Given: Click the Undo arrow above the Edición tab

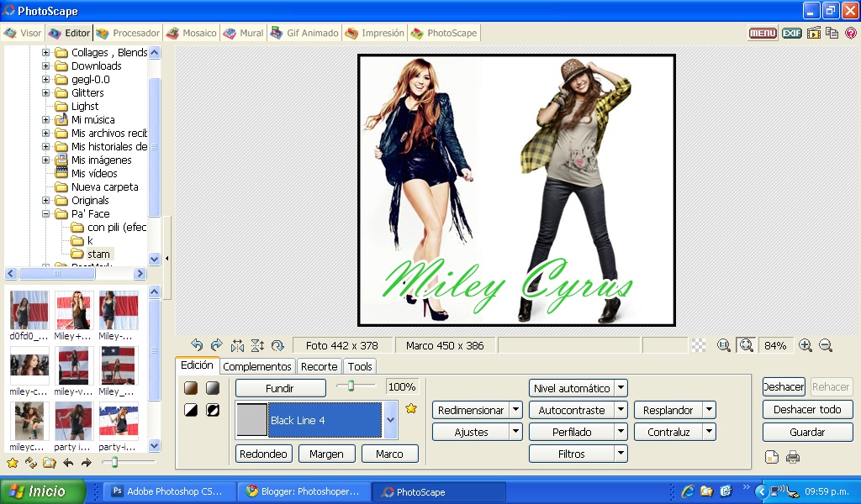Looking at the screenshot, I should point(197,344).
